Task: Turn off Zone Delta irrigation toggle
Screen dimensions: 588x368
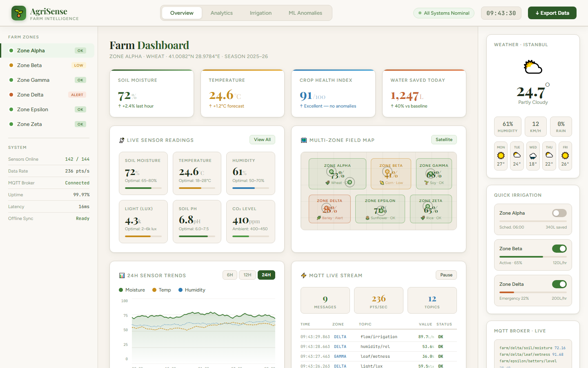Action: [x=559, y=284]
